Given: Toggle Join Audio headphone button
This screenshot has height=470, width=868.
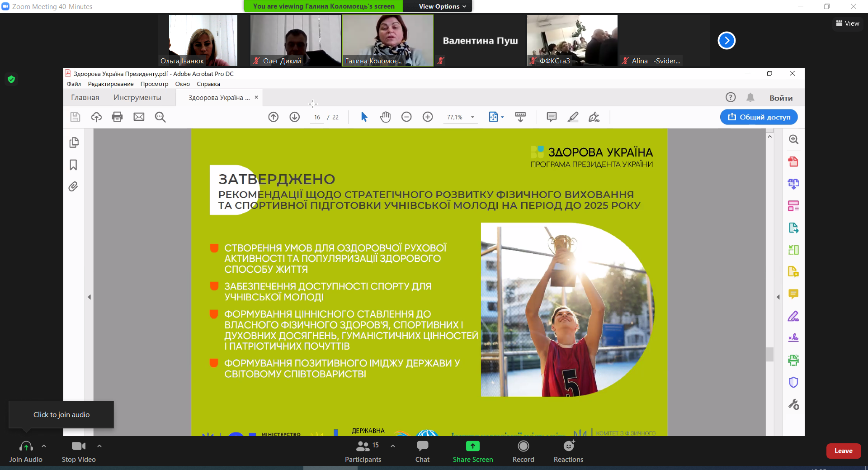Looking at the screenshot, I should 26,451.
